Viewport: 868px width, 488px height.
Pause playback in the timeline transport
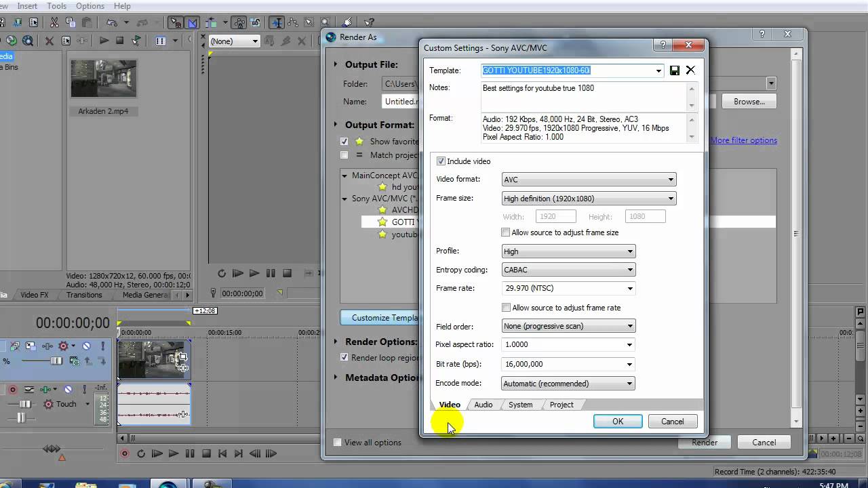190,454
